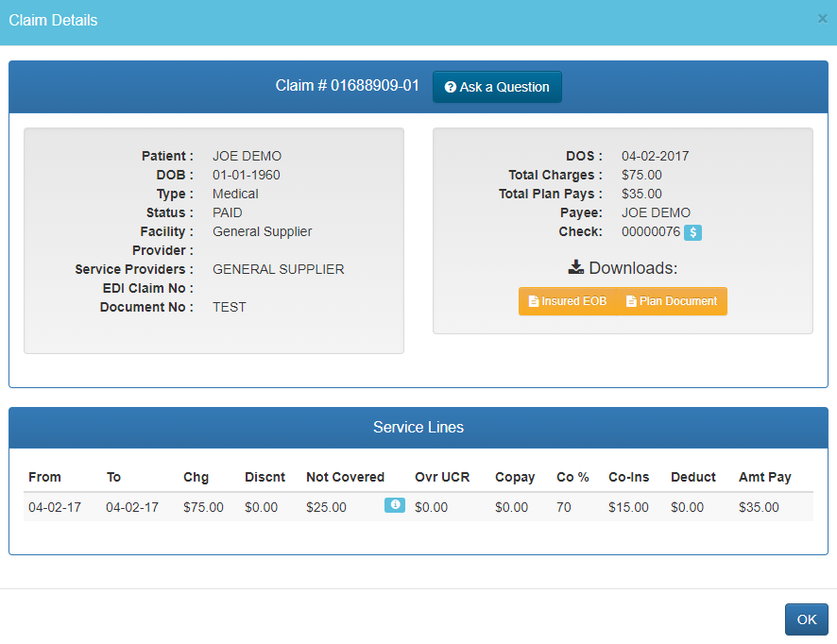
Task: Click the Copay column header
Action: (515, 477)
